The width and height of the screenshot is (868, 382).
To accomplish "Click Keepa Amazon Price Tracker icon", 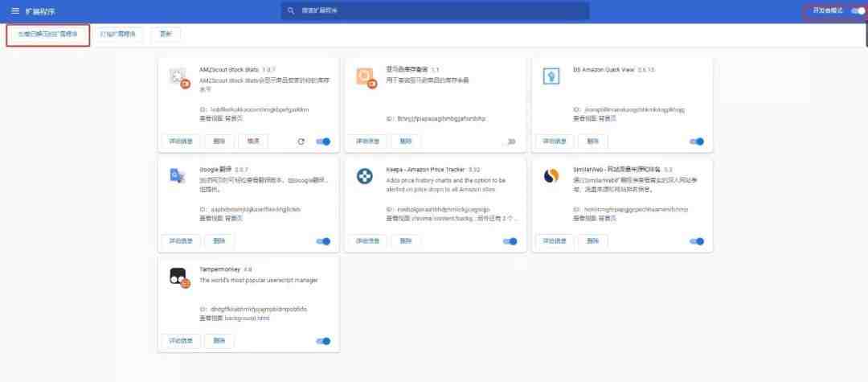I will point(364,176).
